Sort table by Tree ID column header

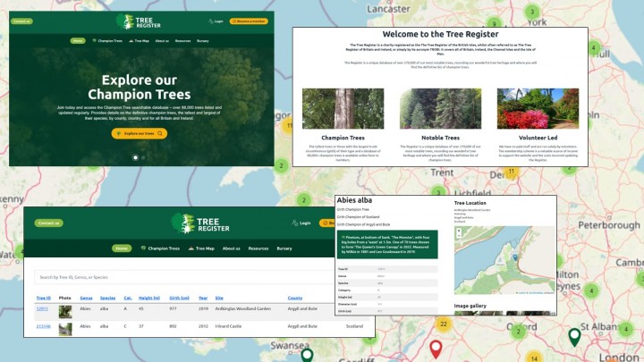pos(44,298)
